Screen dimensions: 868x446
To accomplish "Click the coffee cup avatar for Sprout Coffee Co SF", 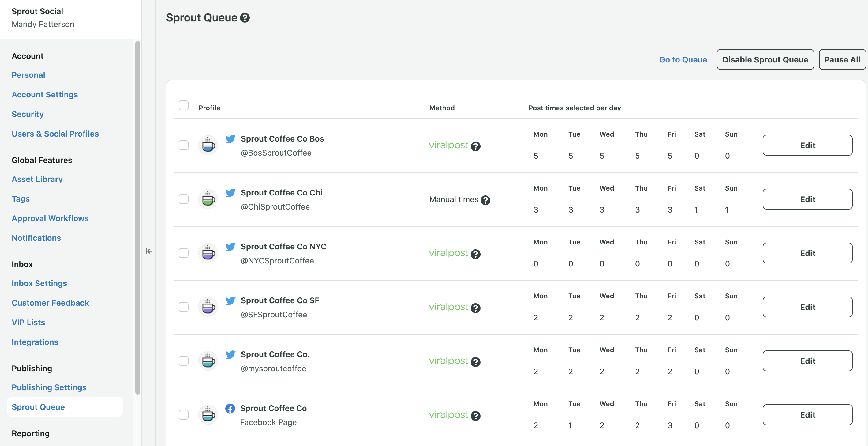I will tap(208, 307).
